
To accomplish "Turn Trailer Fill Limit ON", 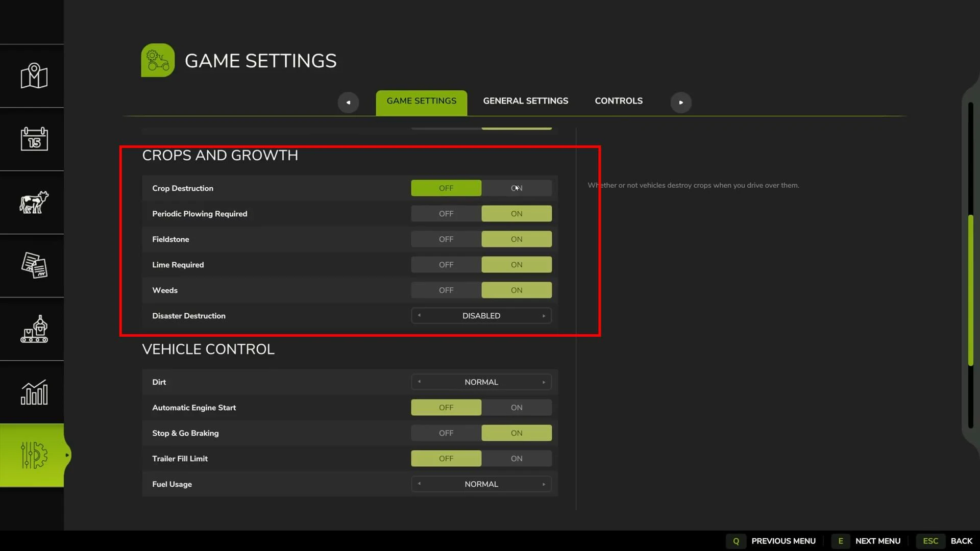I will click(x=517, y=459).
